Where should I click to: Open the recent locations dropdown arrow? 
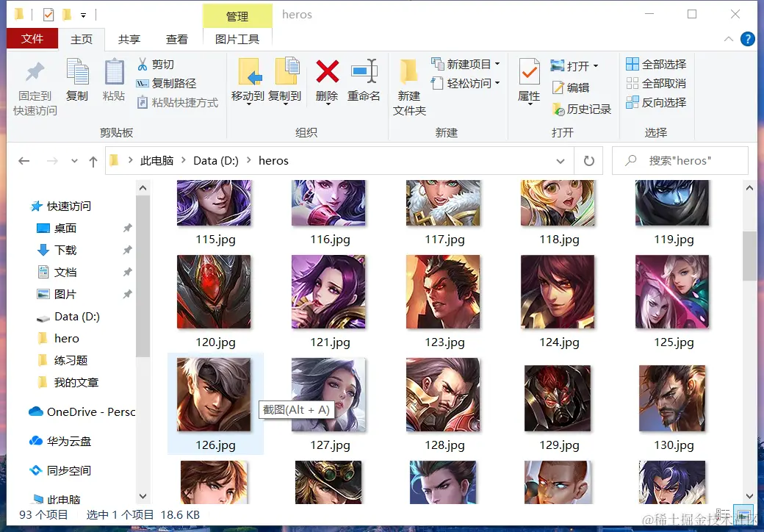[74, 161]
